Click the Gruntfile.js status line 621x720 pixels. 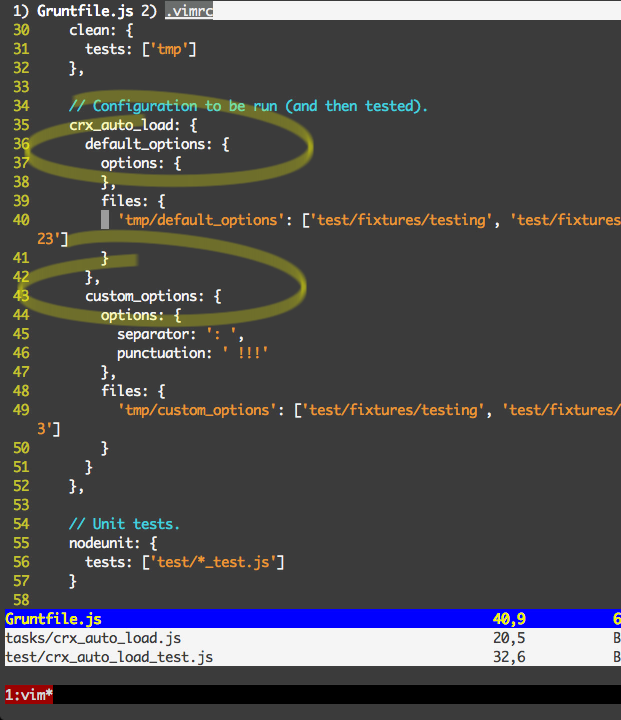(312, 619)
